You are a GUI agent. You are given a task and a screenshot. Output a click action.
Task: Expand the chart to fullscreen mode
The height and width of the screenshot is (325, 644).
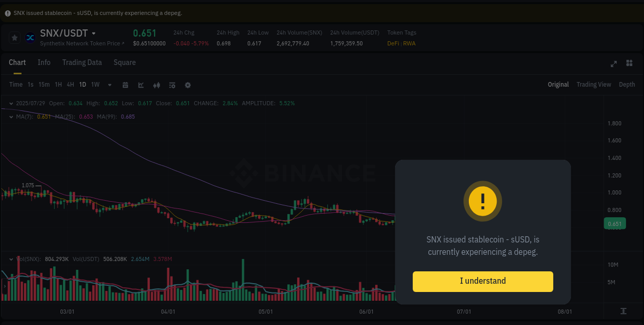click(x=614, y=64)
